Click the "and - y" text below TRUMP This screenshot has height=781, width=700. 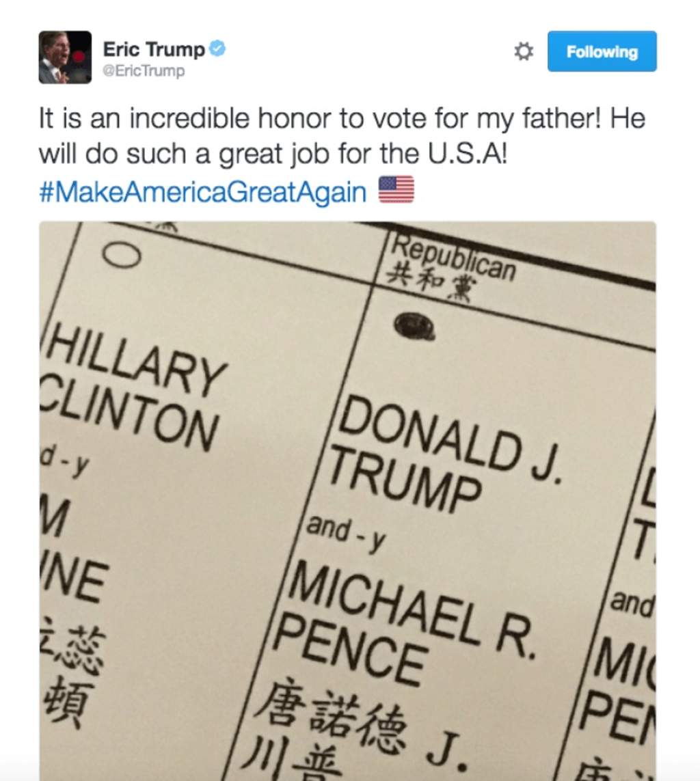pyautogui.click(x=345, y=534)
